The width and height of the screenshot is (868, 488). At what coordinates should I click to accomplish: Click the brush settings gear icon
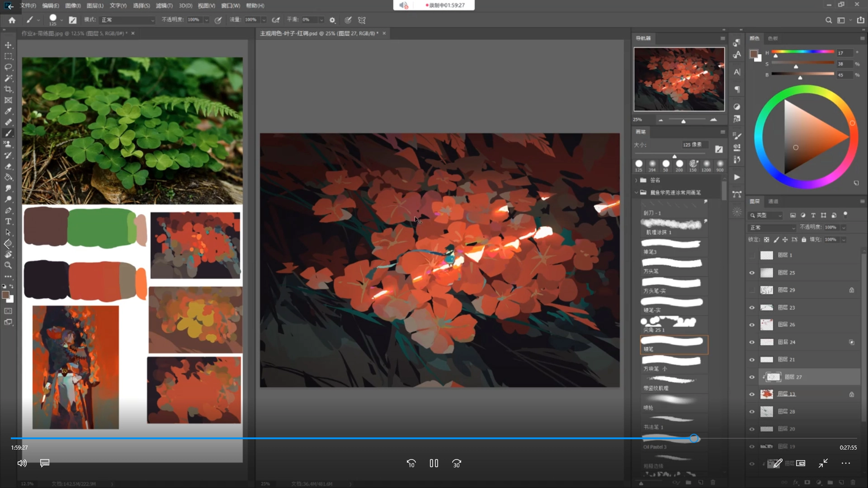[332, 20]
